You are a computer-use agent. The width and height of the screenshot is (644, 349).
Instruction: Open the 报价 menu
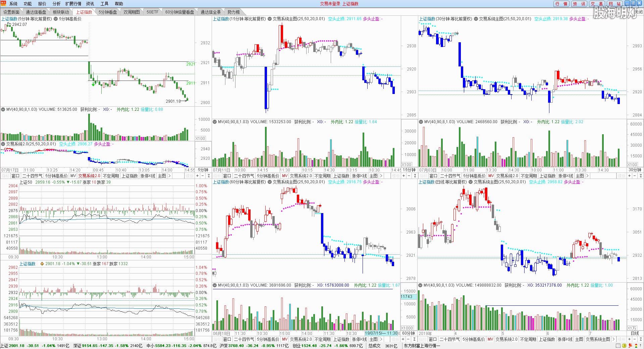click(x=42, y=4)
